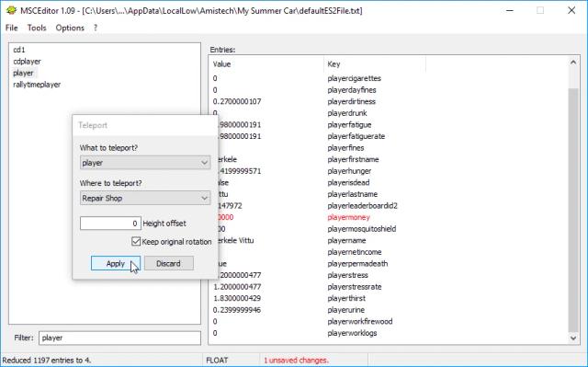
Task: Click 'Reduced 1197 entries to 4.' status text
Action: click(x=47, y=361)
